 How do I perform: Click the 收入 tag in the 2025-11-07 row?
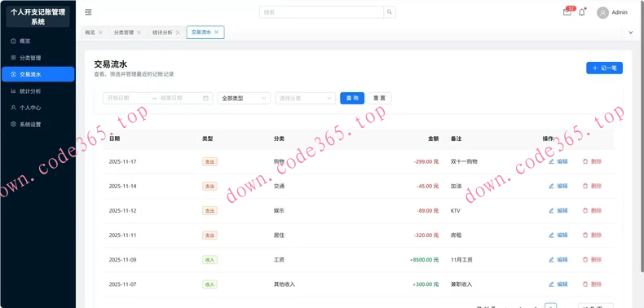210,284
